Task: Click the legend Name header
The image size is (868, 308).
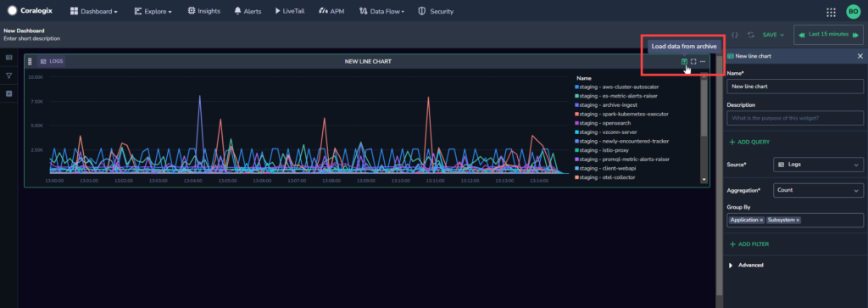Action: pos(583,79)
